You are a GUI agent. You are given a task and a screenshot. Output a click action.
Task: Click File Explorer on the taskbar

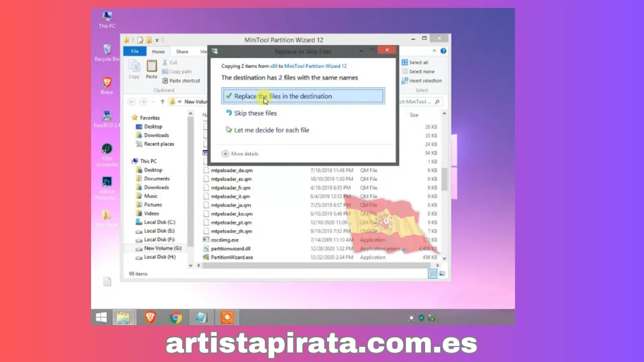tap(123, 317)
